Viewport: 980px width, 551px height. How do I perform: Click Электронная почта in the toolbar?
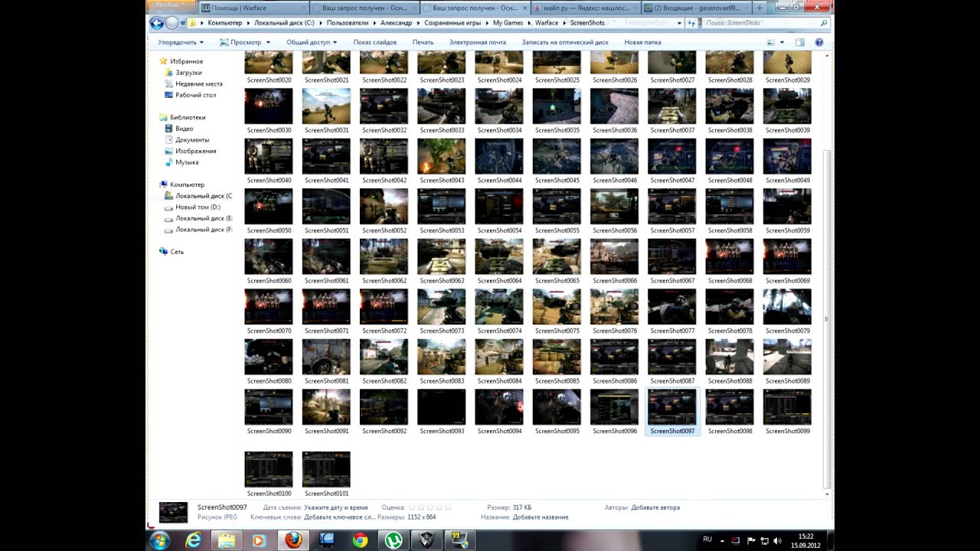click(x=478, y=42)
